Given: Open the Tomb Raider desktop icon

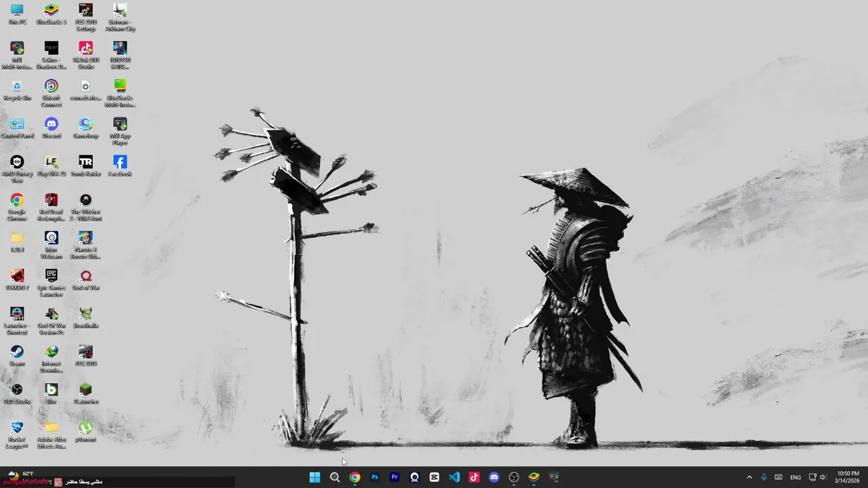Looking at the screenshot, I should tap(85, 166).
